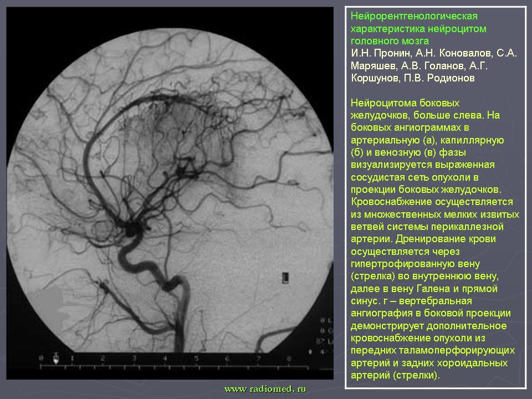Viewport: 532px width, 399px height.
Task: Click the small 'L' side marker box
Action: tap(285, 275)
